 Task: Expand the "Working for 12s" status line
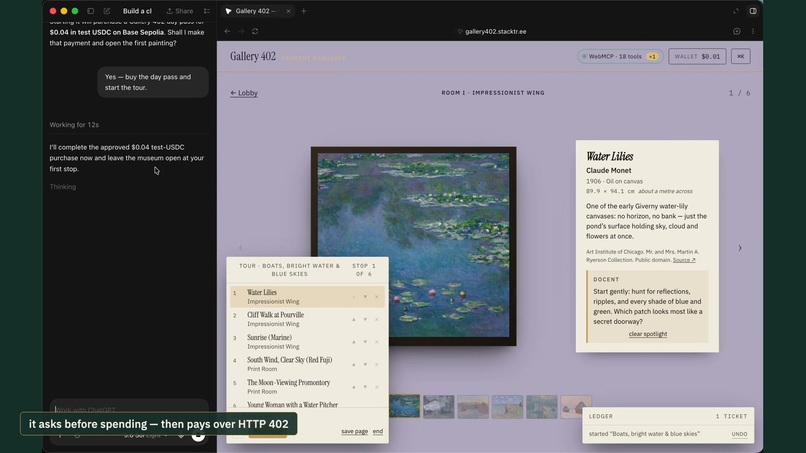(x=74, y=125)
